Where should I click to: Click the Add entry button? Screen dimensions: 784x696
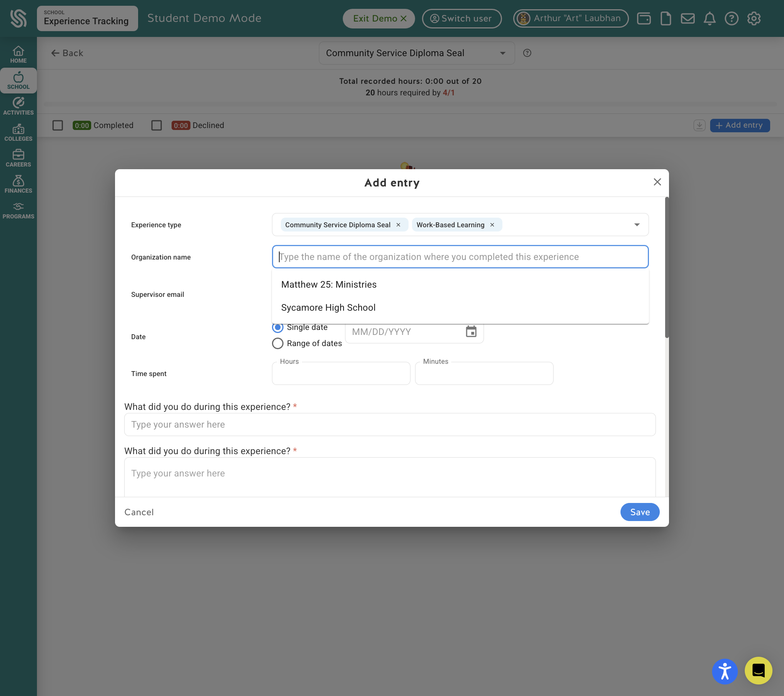[x=740, y=125]
